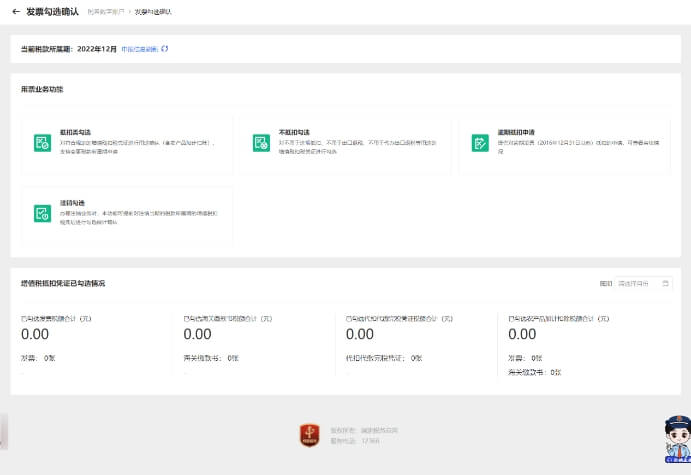Click the refresh icon after 申报信息刷新
The height and width of the screenshot is (475, 691).
coord(165,48)
